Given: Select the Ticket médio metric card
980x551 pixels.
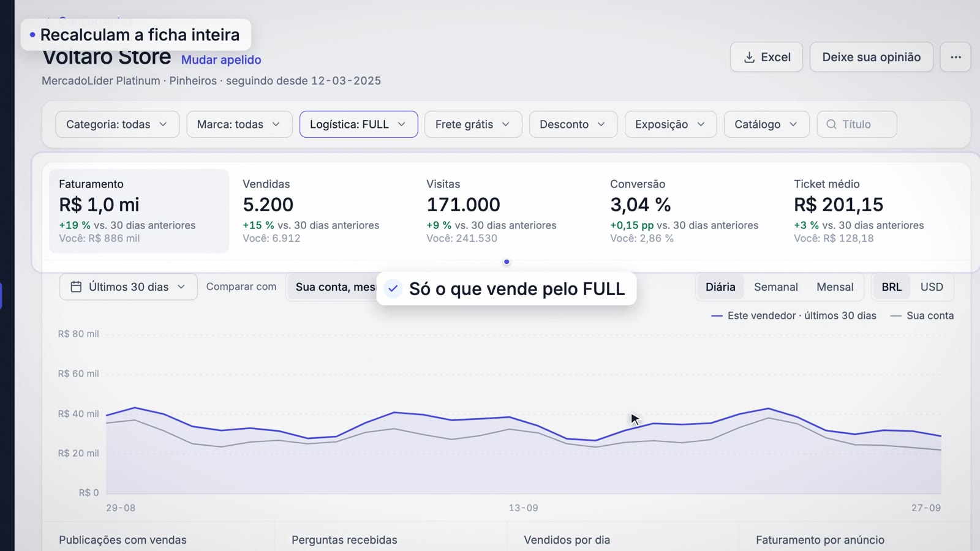Looking at the screenshot, I should click(x=874, y=211).
